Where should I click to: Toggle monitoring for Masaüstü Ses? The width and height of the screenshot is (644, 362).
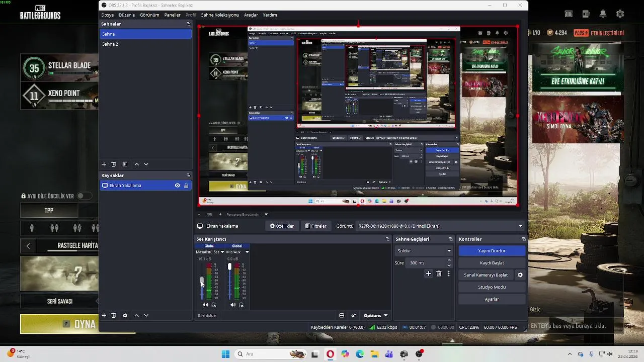[214, 305]
